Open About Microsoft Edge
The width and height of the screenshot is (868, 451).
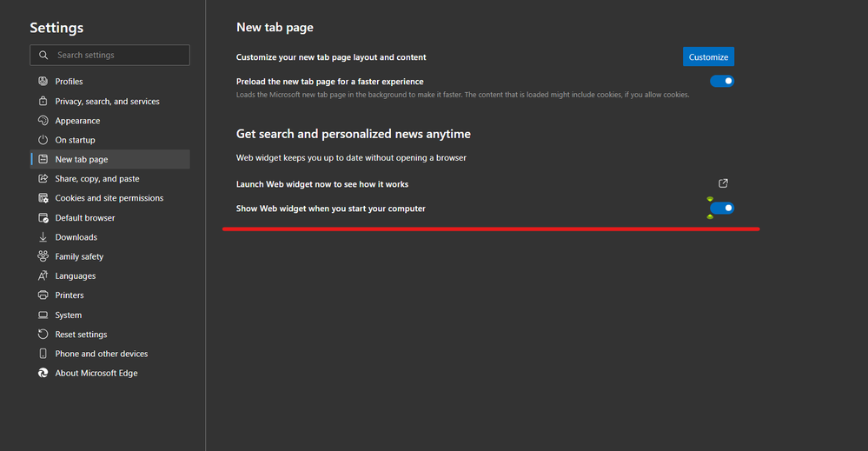coord(110,374)
